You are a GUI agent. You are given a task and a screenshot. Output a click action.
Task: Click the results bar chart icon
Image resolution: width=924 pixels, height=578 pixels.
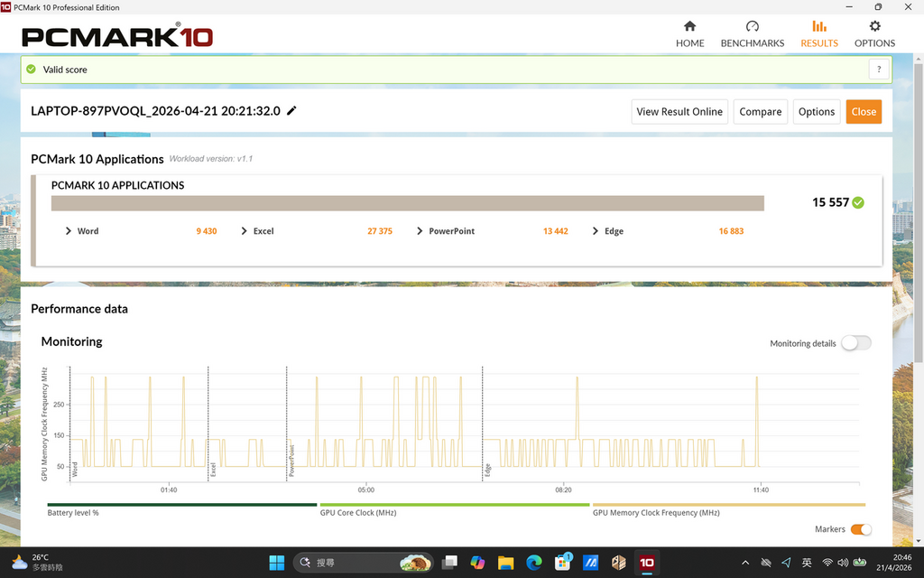tap(819, 26)
